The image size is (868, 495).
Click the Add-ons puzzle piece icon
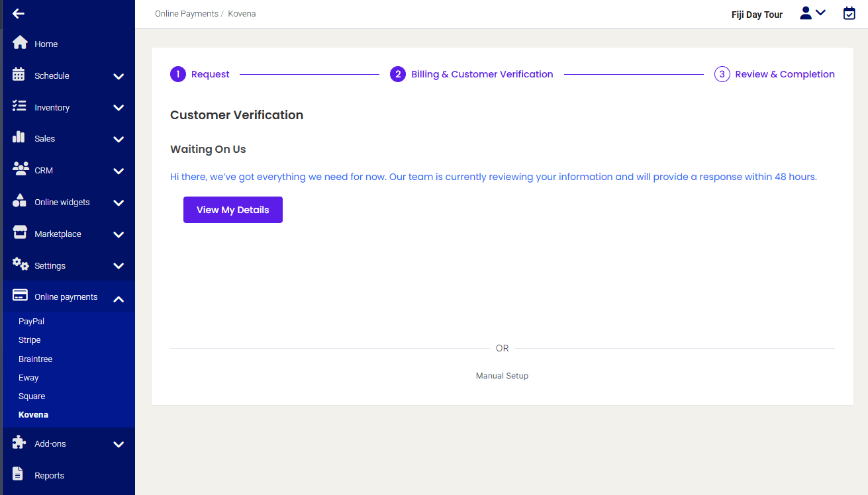(19, 442)
